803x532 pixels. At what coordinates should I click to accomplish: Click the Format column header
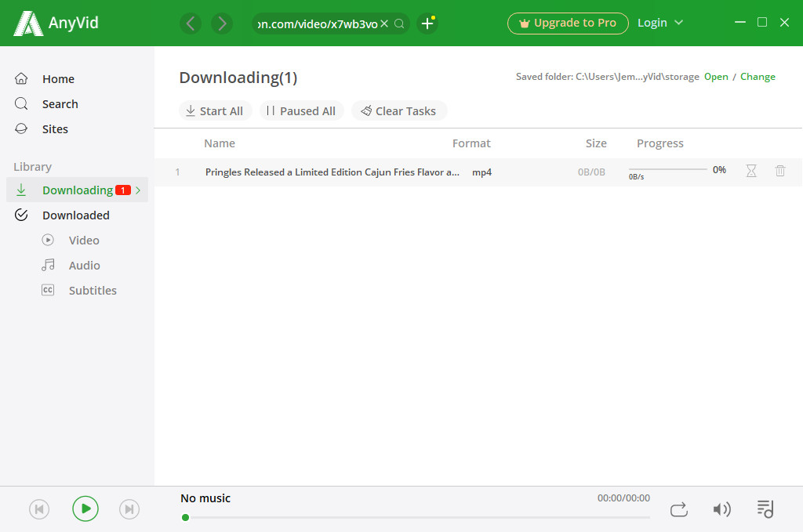tap(471, 143)
